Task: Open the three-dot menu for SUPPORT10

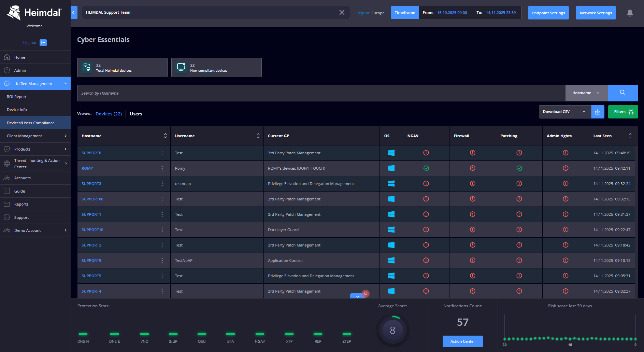Action: pos(162,230)
